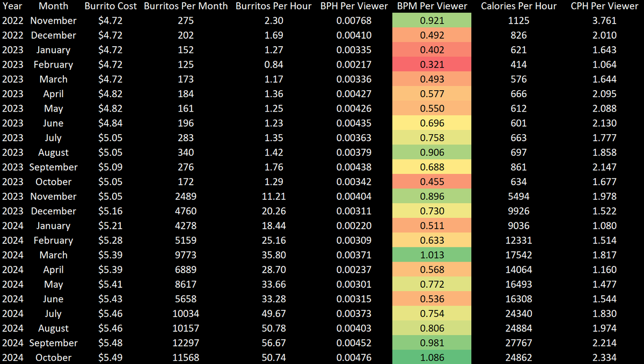Select Calories Per Hour value 9926
Image resolution: width=644 pixels, height=364 pixels.
tap(518, 211)
